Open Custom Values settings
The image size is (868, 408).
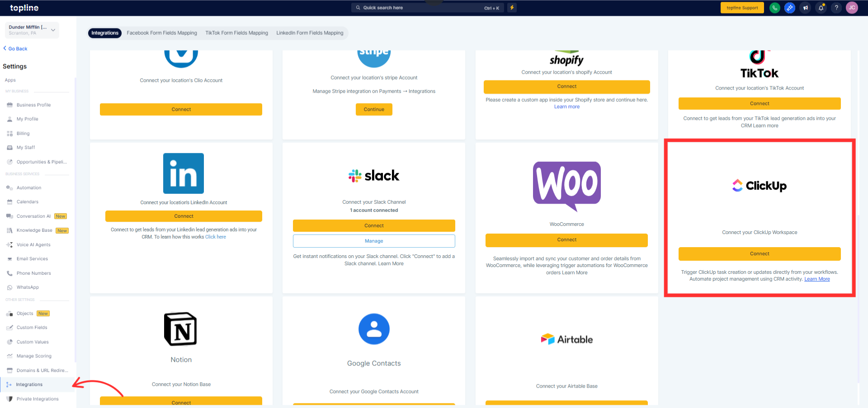point(33,342)
